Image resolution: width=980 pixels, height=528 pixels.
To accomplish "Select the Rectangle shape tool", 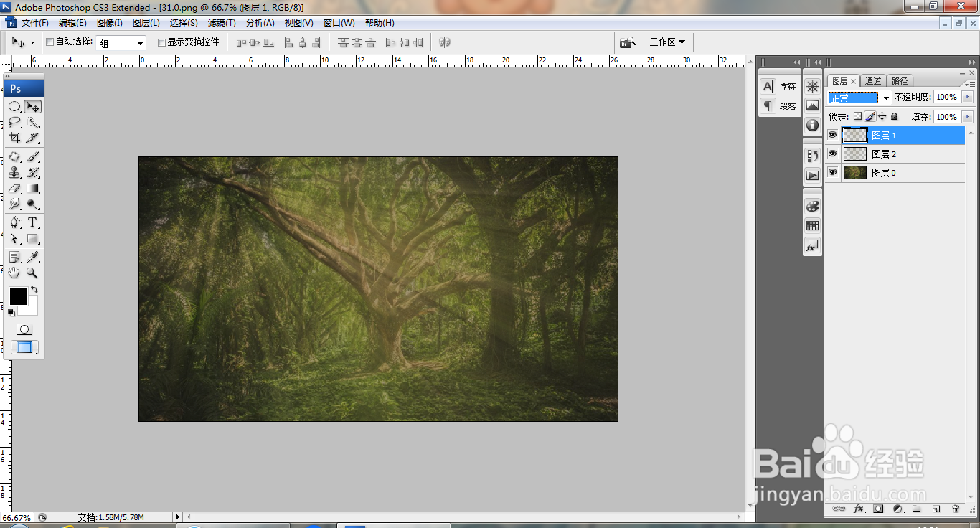I will [x=32, y=238].
